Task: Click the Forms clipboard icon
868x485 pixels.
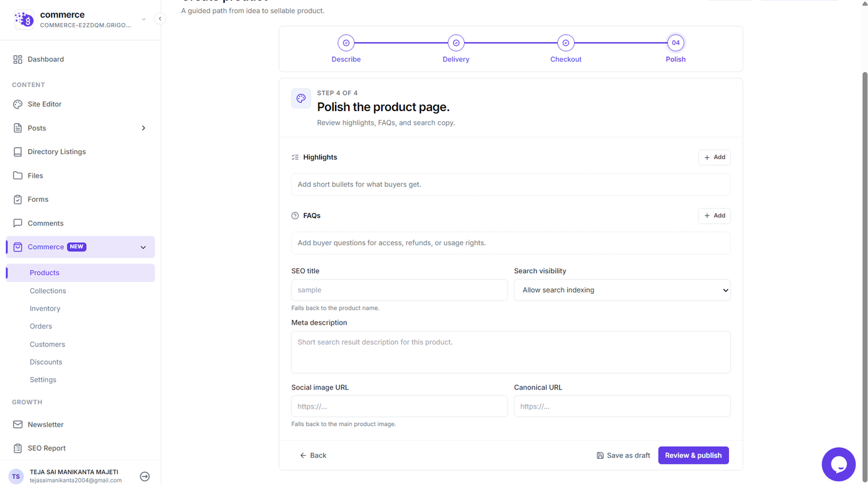Action: (x=17, y=199)
